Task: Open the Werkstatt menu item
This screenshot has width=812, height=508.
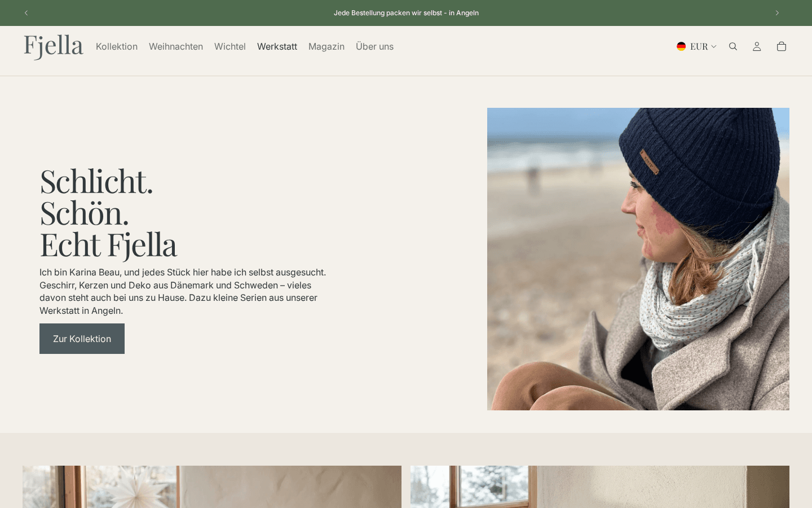Action: tap(277, 46)
